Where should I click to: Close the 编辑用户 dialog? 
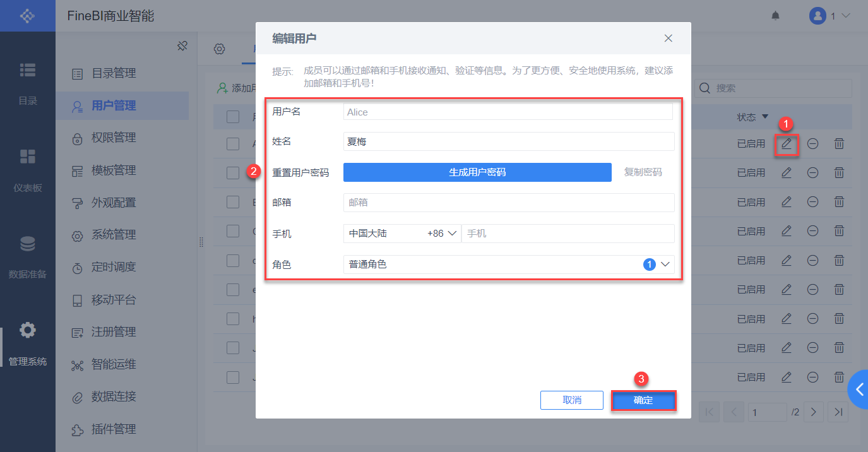(x=669, y=39)
